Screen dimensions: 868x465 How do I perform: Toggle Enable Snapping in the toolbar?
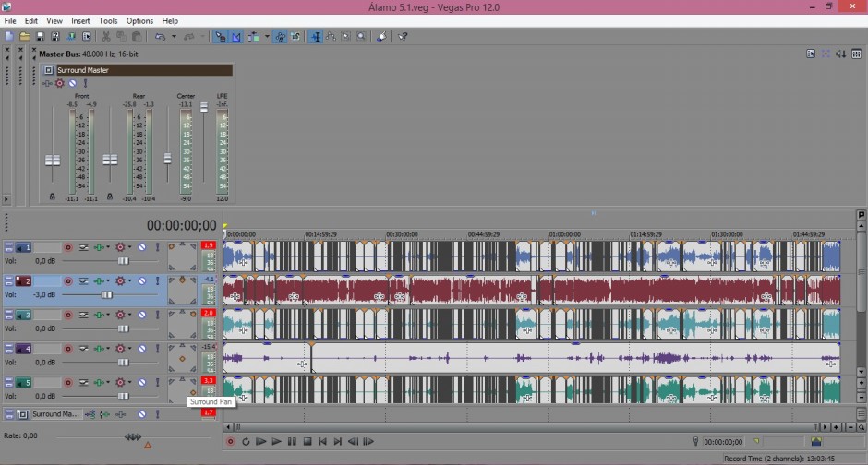click(x=221, y=37)
